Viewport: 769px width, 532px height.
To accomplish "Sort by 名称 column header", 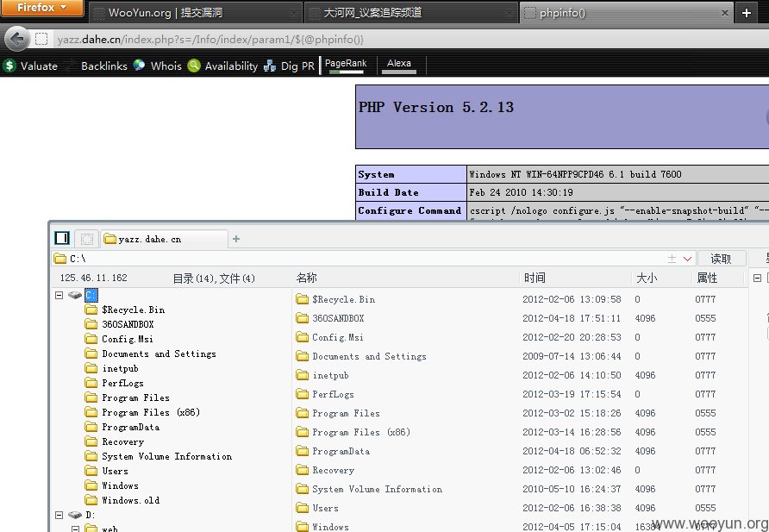I will pyautogui.click(x=307, y=278).
